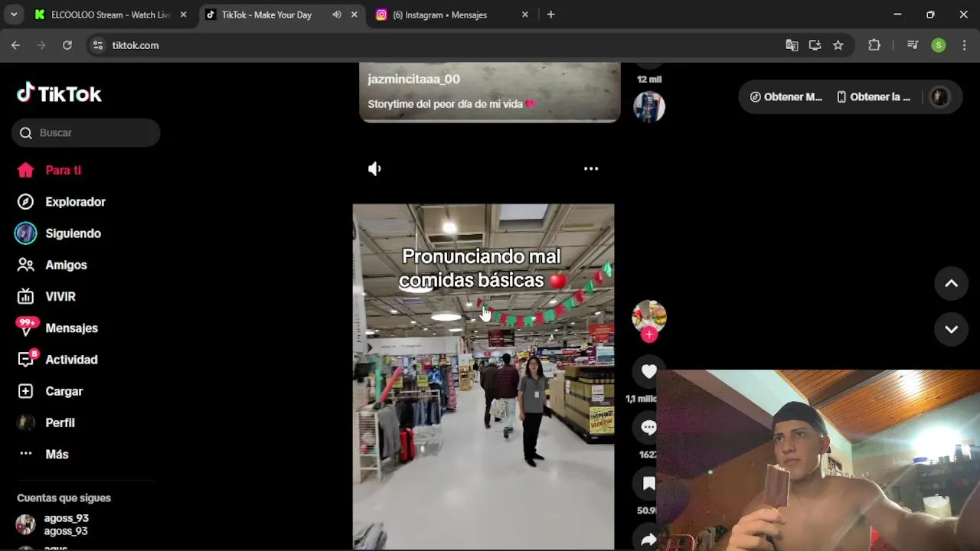Open the video creator's avatar
Image resolution: width=980 pixels, height=551 pixels.
coord(649,316)
